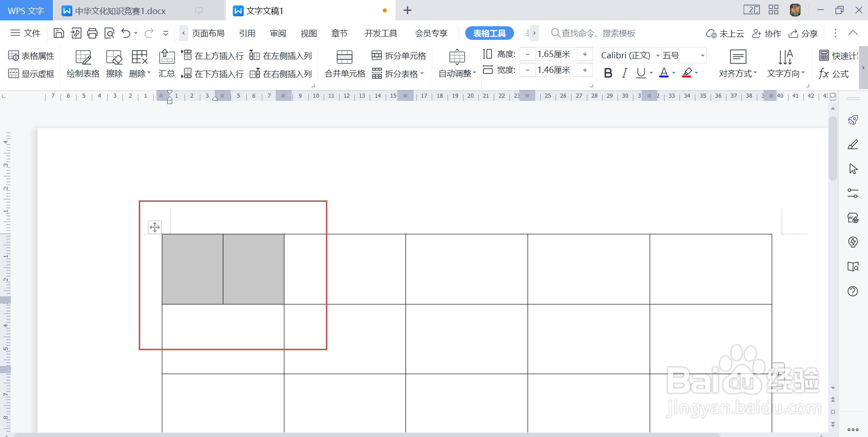Click the Print icon
The width and height of the screenshot is (868, 437).
(x=92, y=33)
